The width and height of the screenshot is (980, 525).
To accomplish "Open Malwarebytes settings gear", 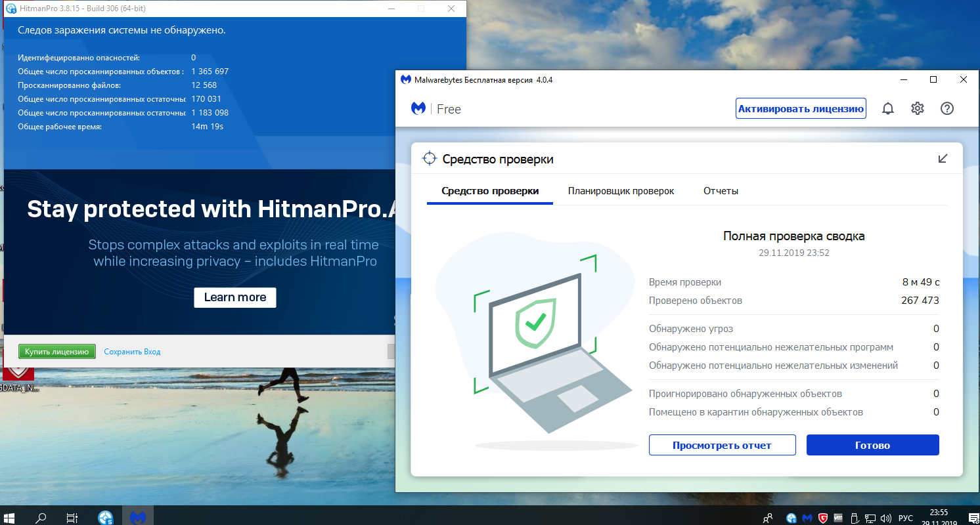I will click(918, 109).
